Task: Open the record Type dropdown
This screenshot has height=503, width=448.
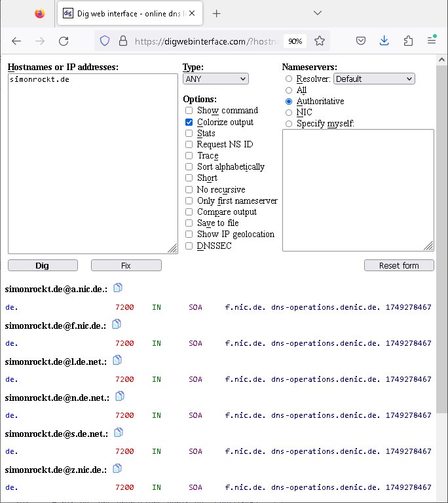Action: tap(215, 79)
